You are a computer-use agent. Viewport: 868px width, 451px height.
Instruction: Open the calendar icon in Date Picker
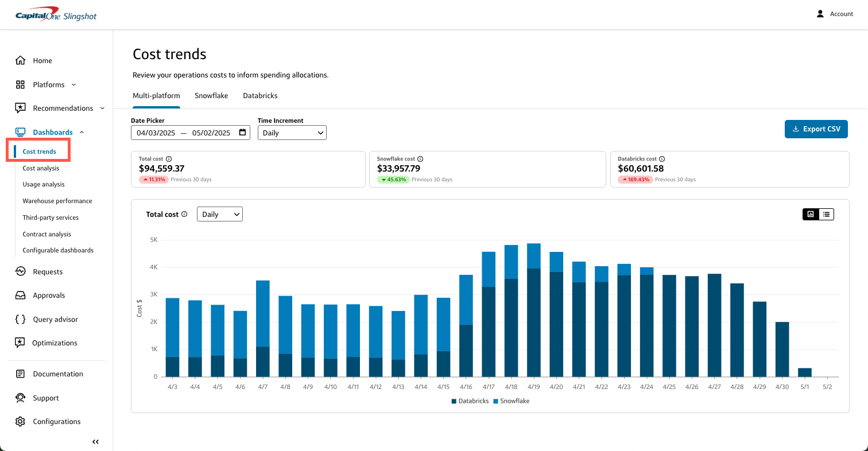[x=243, y=133]
